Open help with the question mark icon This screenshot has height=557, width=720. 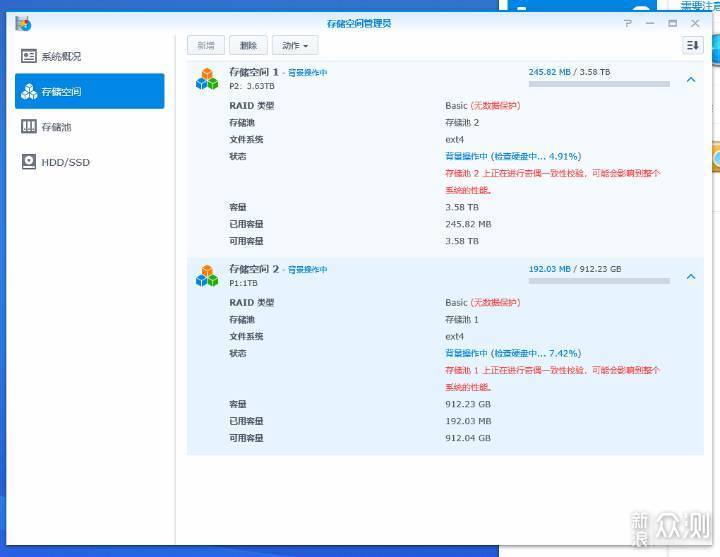pos(628,23)
